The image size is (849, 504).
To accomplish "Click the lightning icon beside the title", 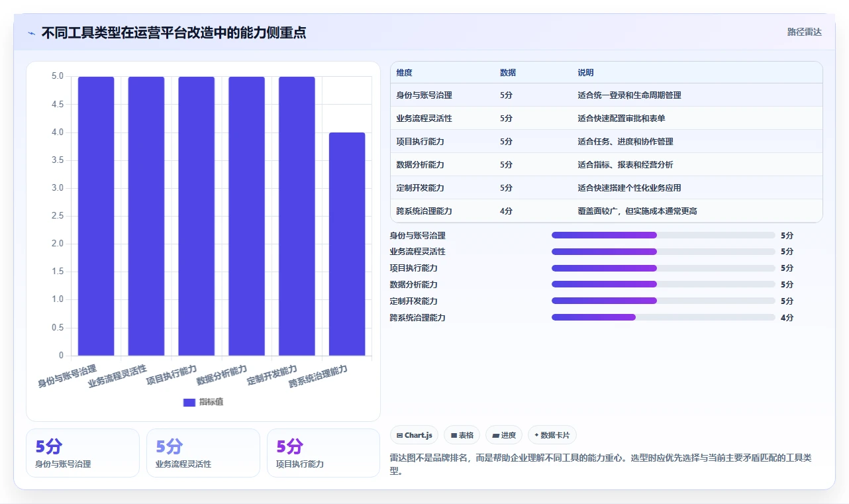I will tap(32, 33).
